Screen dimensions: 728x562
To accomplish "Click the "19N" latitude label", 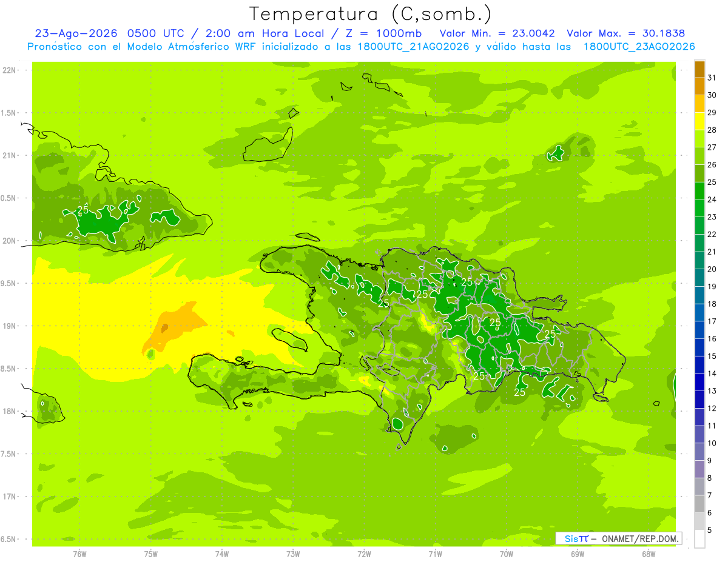I will coord(10,326).
